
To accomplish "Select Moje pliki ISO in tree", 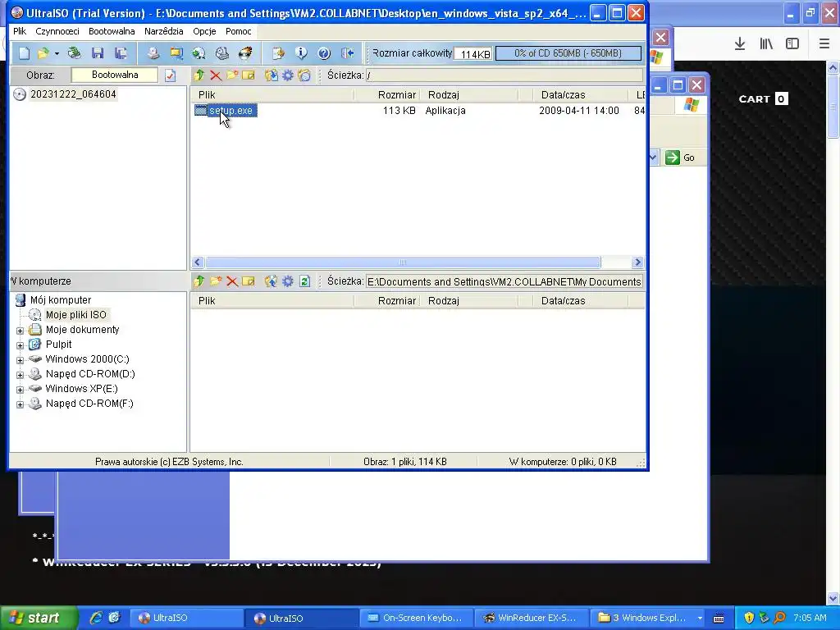I will click(75, 314).
